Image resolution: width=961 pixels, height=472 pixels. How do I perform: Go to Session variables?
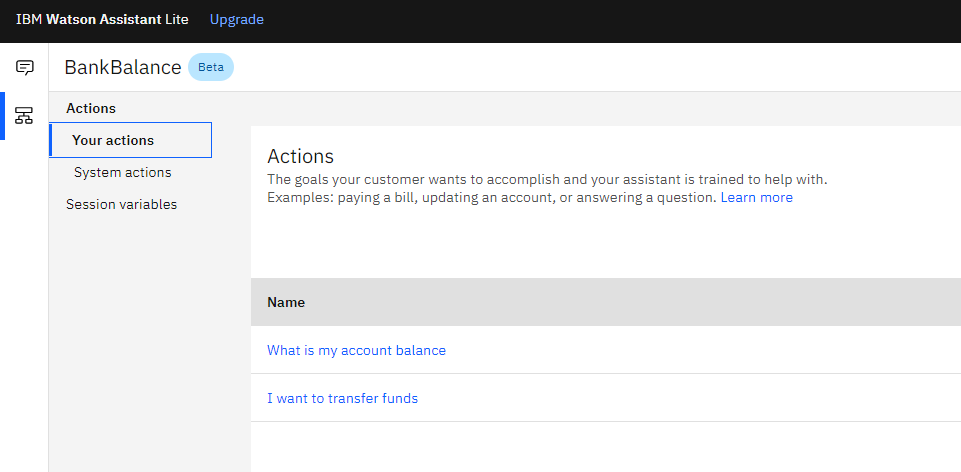[121, 205]
